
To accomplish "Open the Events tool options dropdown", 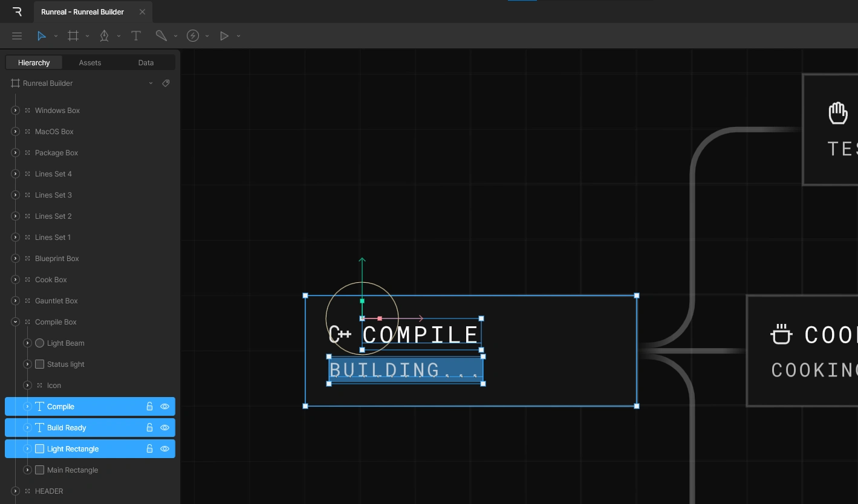I will [x=207, y=36].
